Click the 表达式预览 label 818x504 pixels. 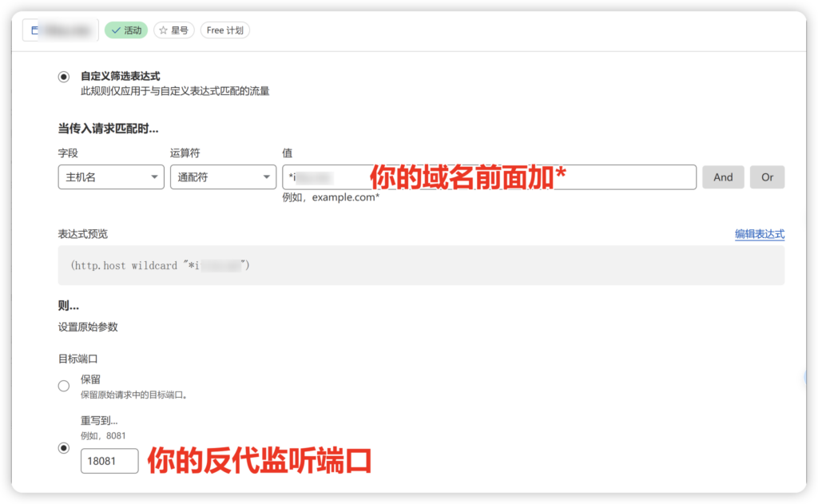point(82,234)
